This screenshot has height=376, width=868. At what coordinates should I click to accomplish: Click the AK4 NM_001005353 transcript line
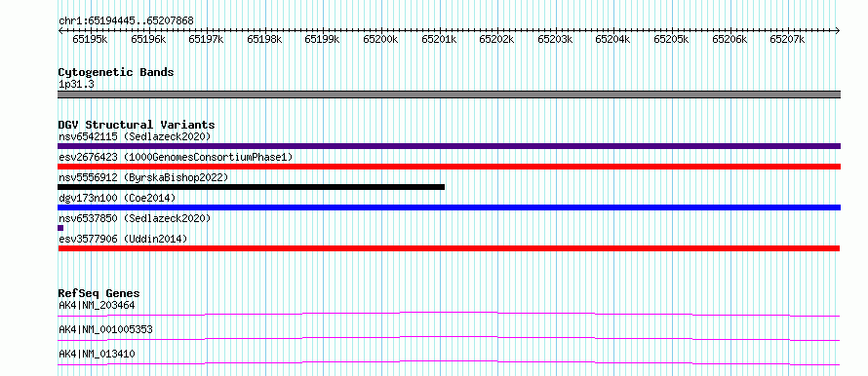pos(449,338)
